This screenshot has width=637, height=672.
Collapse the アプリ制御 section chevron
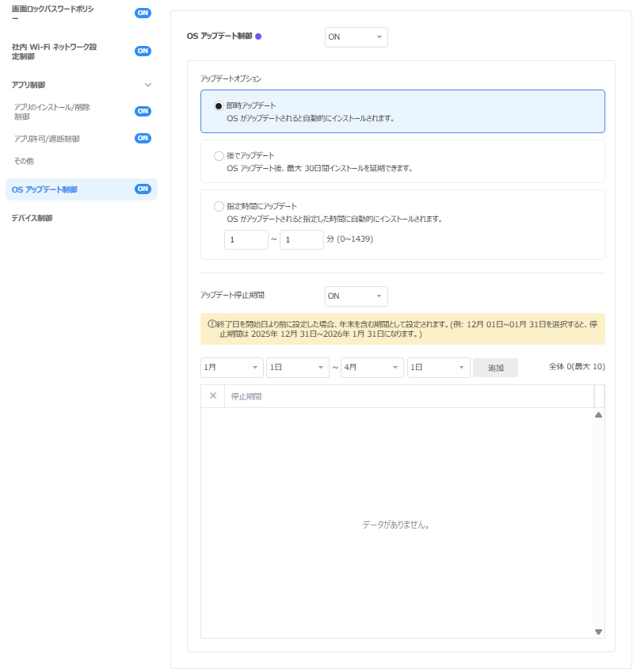(x=148, y=85)
